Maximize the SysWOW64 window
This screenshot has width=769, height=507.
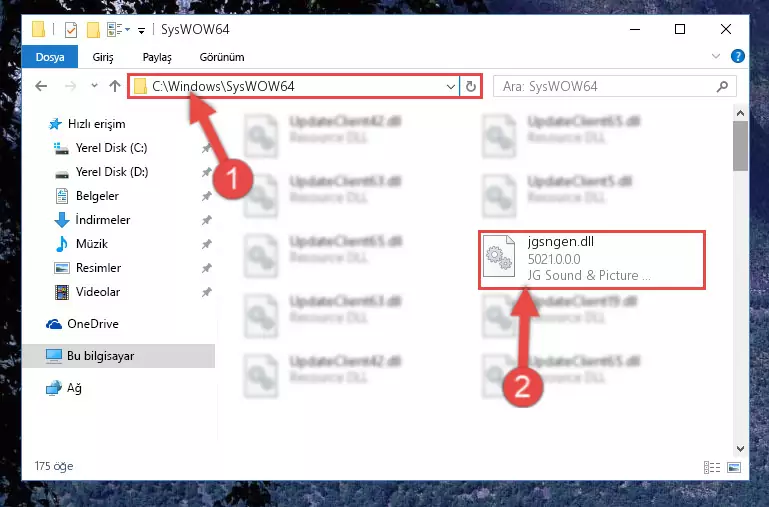tap(680, 29)
